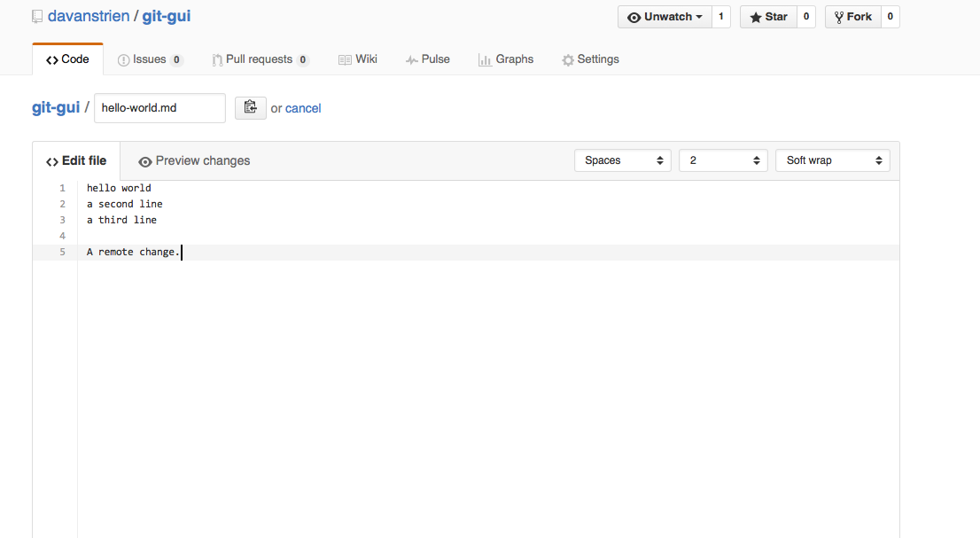Click the Wiki book icon
Viewport: 980px width, 538px height.
click(x=344, y=59)
